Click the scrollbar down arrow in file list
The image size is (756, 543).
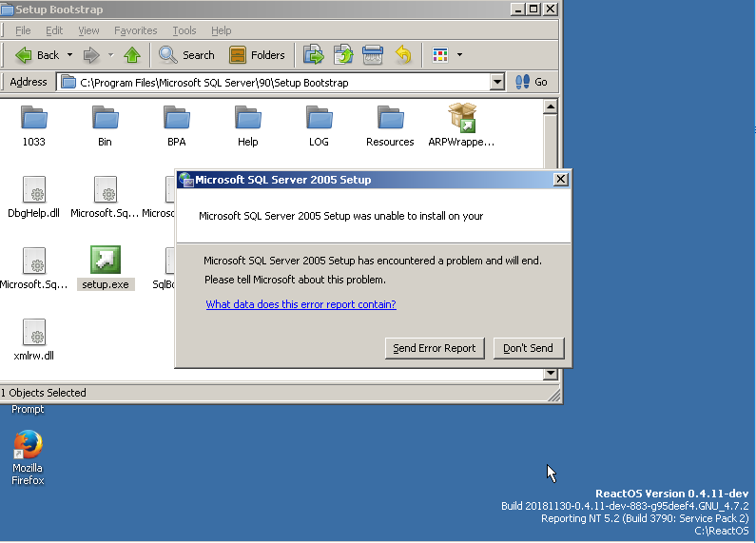point(551,374)
